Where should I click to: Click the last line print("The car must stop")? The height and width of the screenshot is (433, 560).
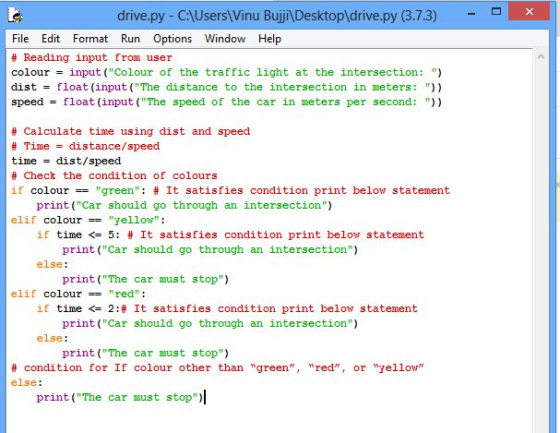(x=120, y=397)
